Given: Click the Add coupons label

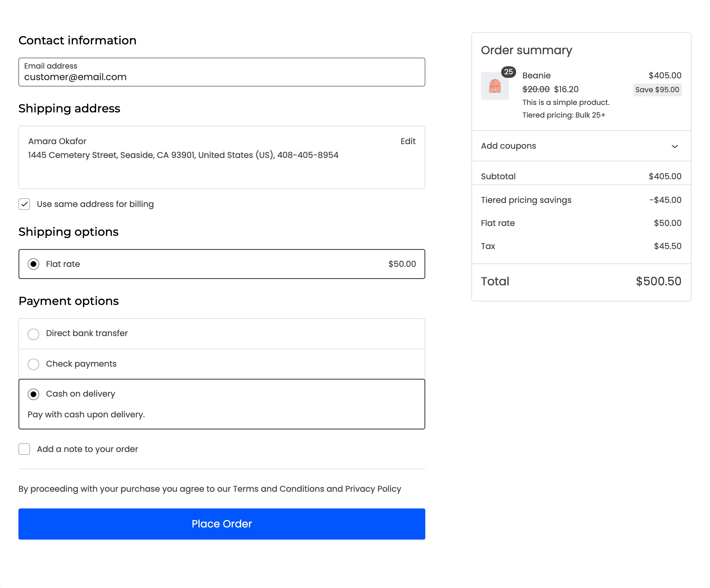Looking at the screenshot, I should pos(508,146).
